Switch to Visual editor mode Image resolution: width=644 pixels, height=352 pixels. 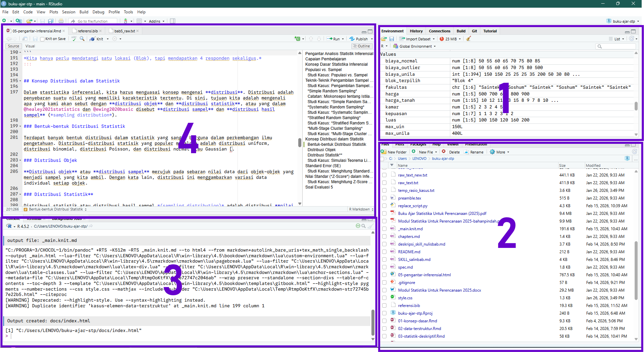pyautogui.click(x=30, y=46)
